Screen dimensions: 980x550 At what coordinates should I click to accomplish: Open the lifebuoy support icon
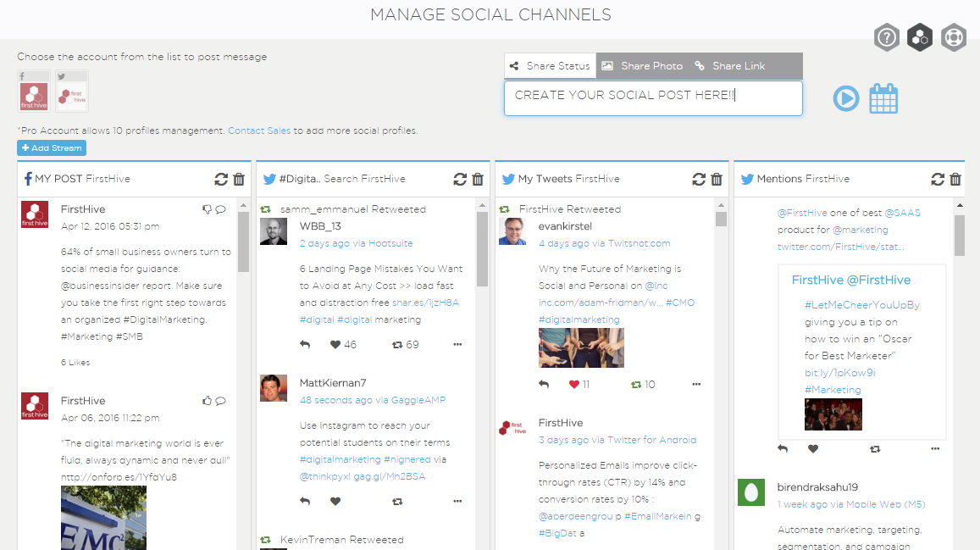(954, 37)
